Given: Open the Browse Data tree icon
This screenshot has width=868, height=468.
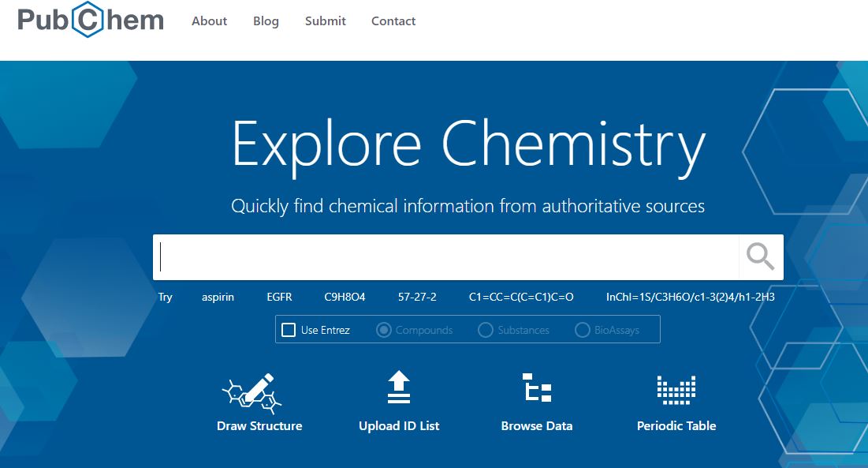Looking at the screenshot, I should (537, 388).
